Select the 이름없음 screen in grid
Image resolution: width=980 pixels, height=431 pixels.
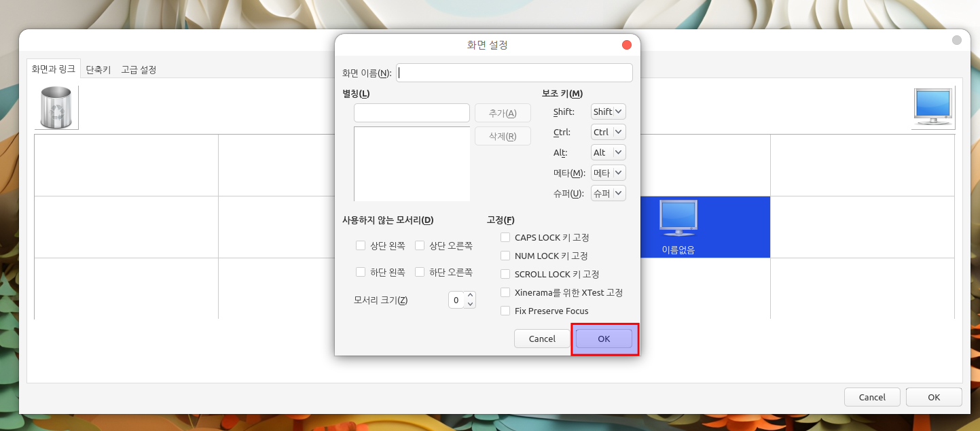678,226
